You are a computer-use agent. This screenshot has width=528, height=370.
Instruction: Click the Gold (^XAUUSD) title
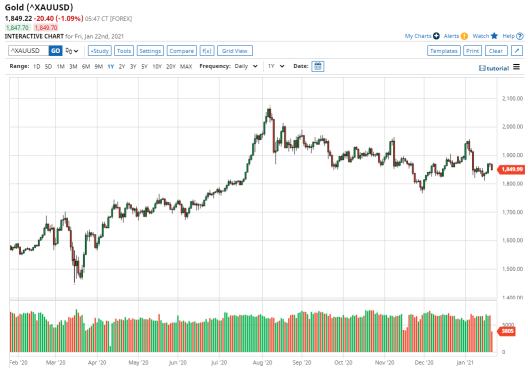pos(39,7)
